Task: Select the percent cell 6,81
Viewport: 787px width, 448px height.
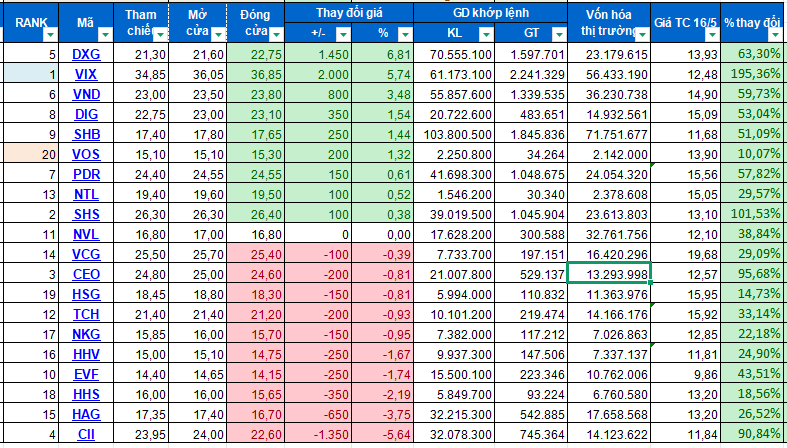Action: (382, 54)
